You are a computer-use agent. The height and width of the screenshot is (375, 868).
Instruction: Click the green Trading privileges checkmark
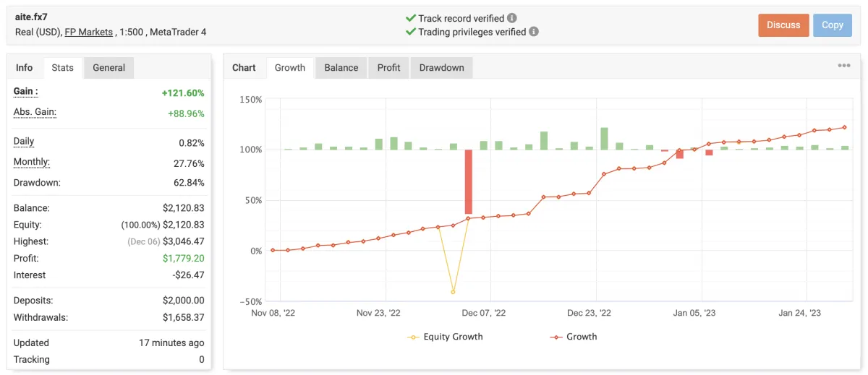[x=411, y=32]
